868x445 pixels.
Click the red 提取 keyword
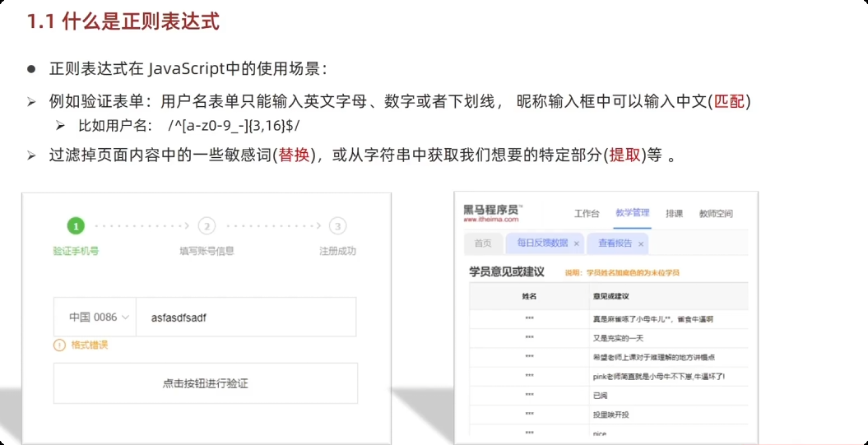pyautogui.click(x=624, y=155)
